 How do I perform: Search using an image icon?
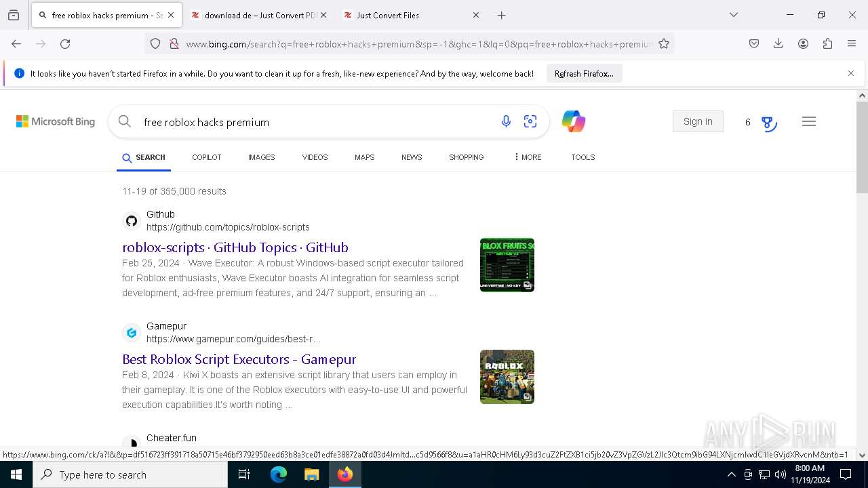click(x=530, y=121)
